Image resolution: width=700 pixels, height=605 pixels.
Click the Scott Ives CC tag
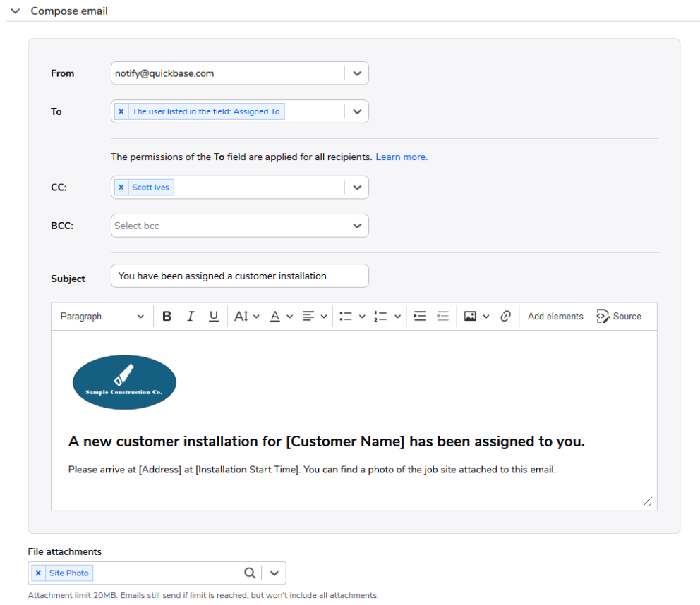click(150, 188)
